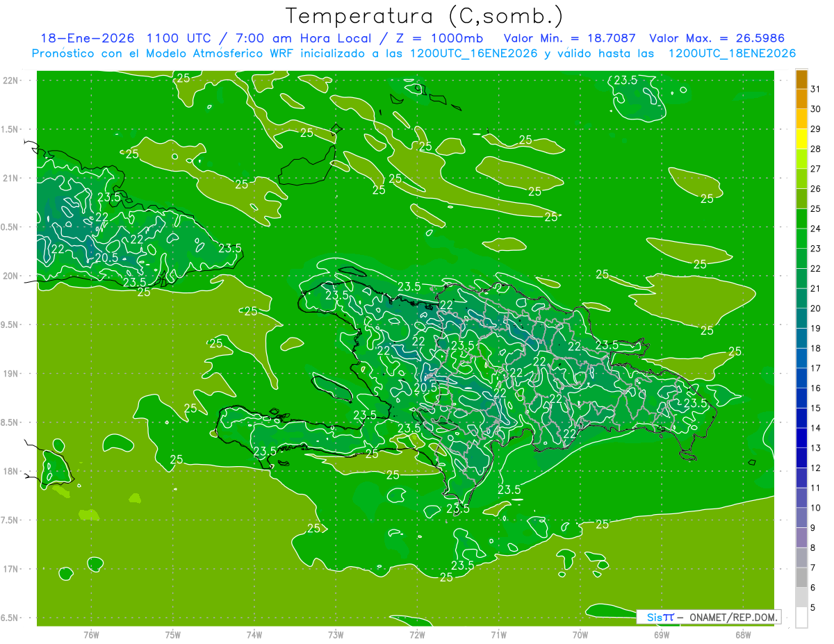Click the "69W" longitude axis label
This screenshot has width=834, height=644.
click(662, 634)
